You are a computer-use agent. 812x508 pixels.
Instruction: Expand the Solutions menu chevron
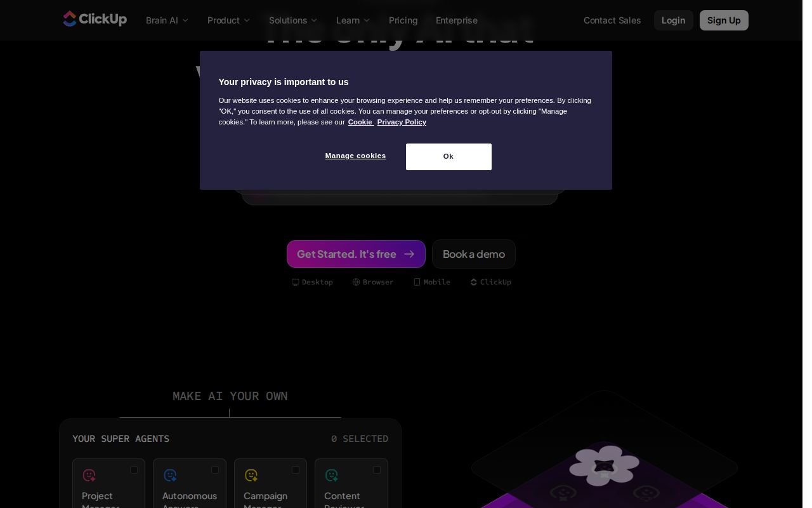(x=314, y=20)
